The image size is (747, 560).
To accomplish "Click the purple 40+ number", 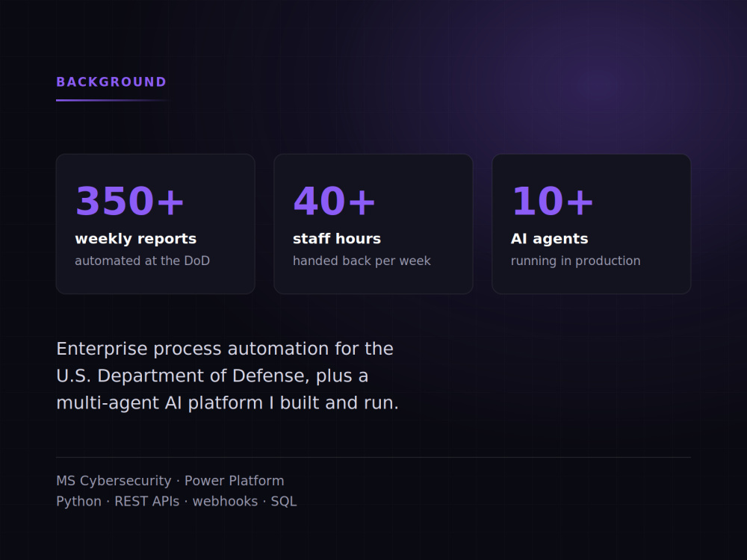I will pos(335,201).
